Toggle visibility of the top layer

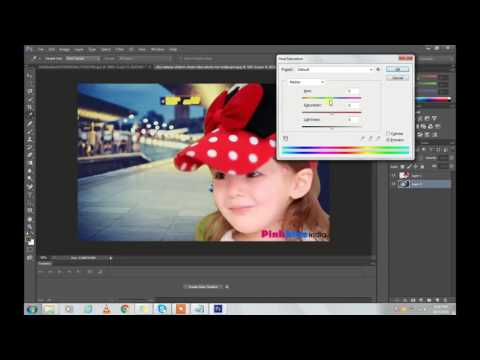pos(394,175)
